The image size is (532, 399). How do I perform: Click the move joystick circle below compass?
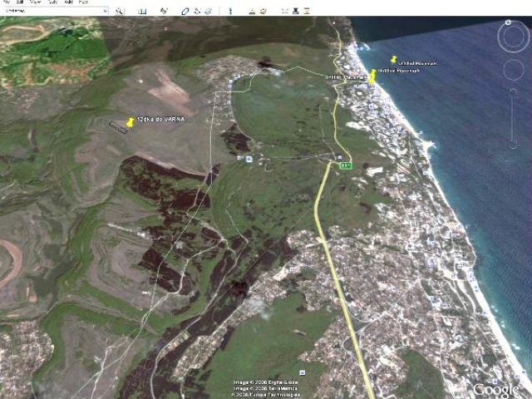[x=514, y=70]
